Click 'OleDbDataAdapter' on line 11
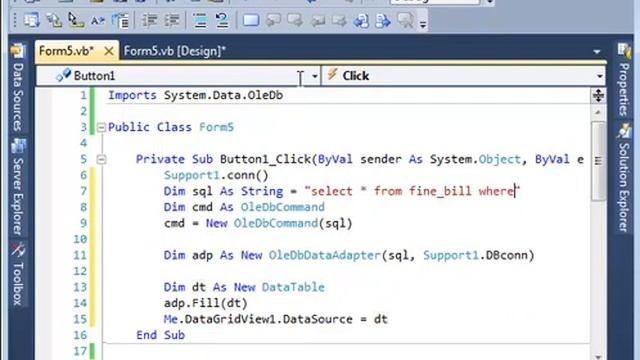 pyautogui.click(x=324, y=256)
